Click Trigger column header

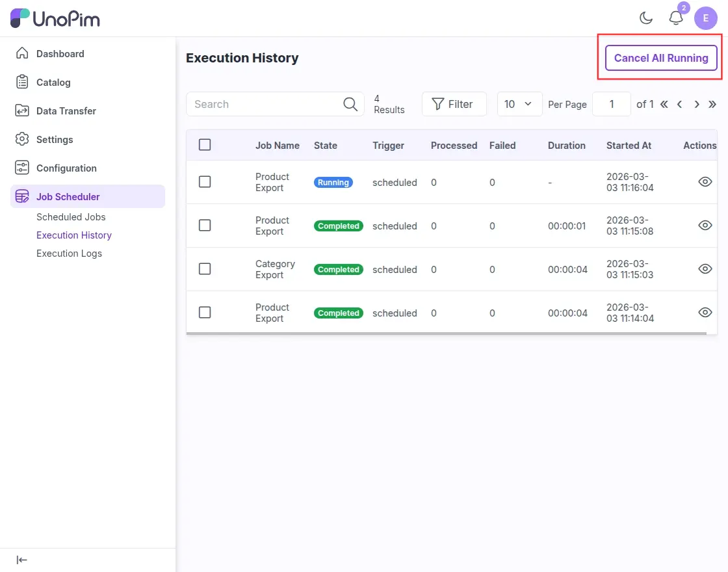point(388,146)
